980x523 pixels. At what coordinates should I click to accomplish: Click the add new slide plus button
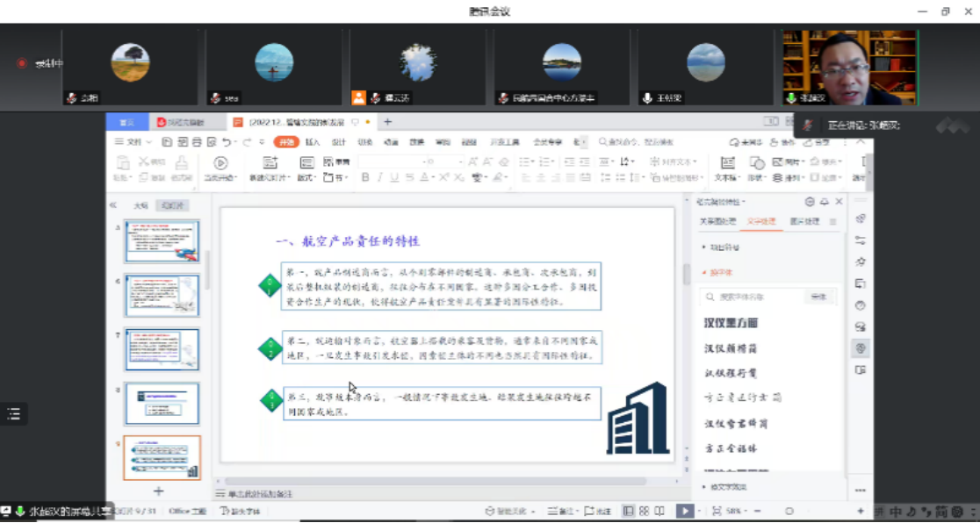[x=159, y=491]
